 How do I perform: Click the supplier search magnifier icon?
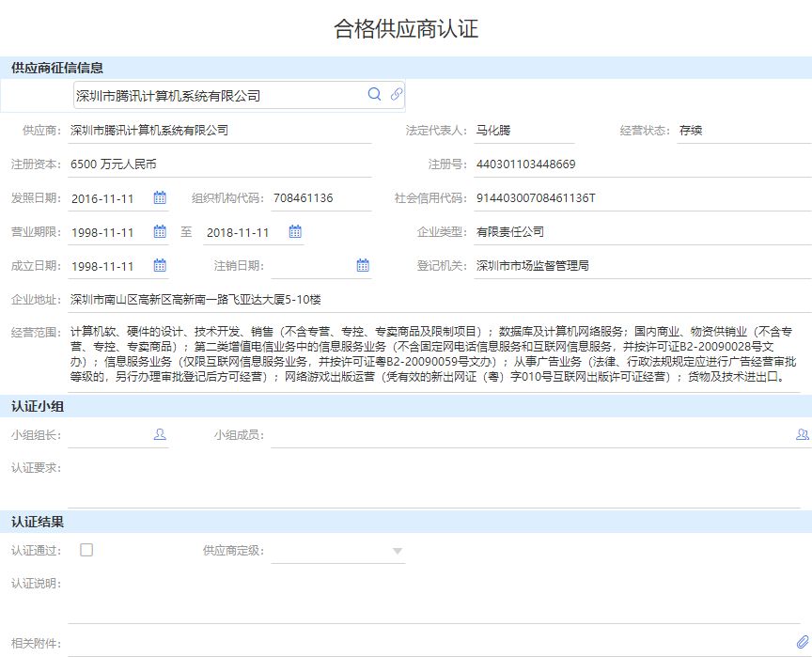point(374,94)
